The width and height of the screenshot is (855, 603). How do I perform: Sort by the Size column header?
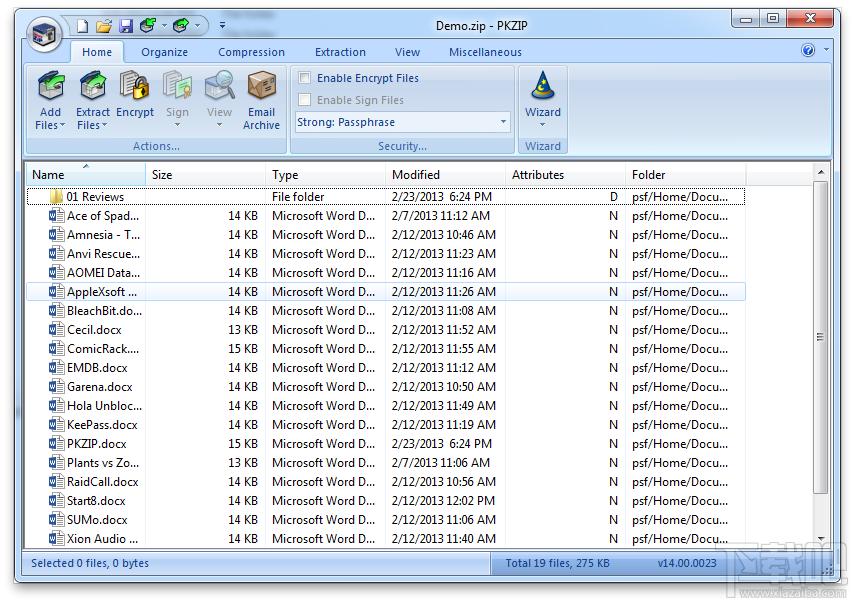click(206, 174)
